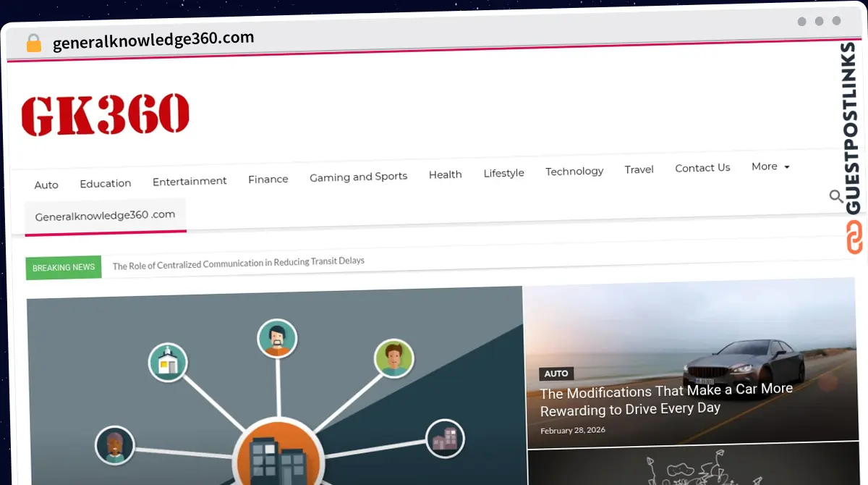Expand the More dropdown menu

tap(770, 166)
